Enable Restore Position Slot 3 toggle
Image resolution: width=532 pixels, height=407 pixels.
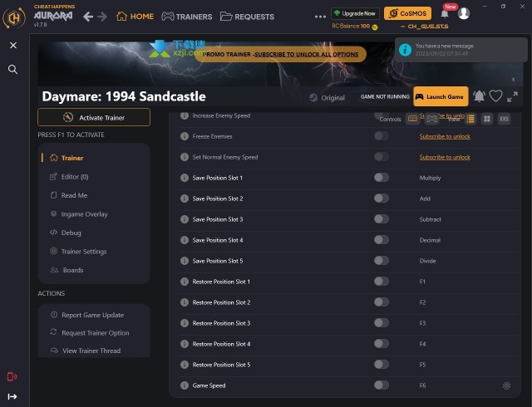[x=382, y=323]
